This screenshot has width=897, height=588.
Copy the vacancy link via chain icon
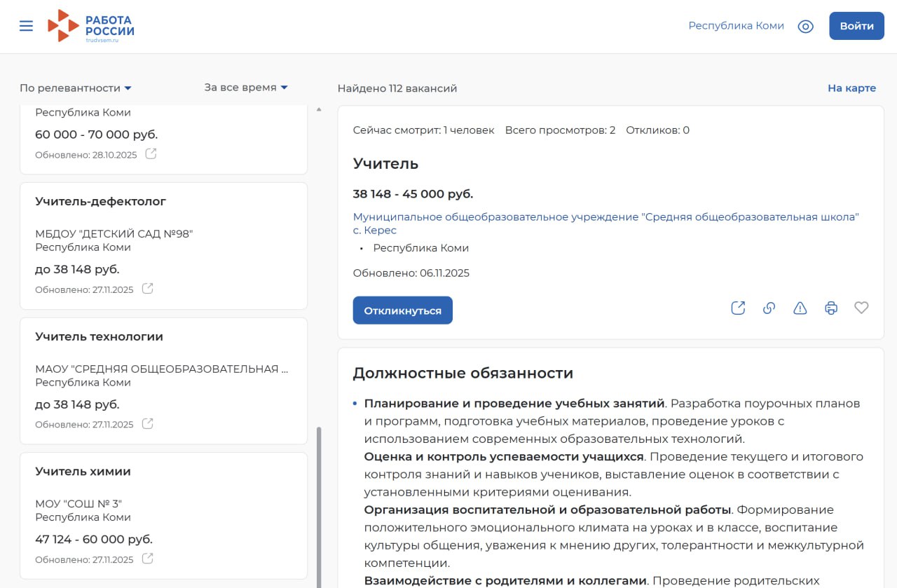(769, 308)
